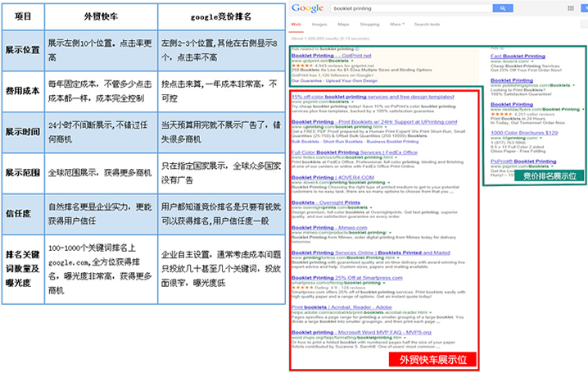
Task: Open the nextdayflyers.com 'Booklet Printing' side ad
Action: point(512,105)
